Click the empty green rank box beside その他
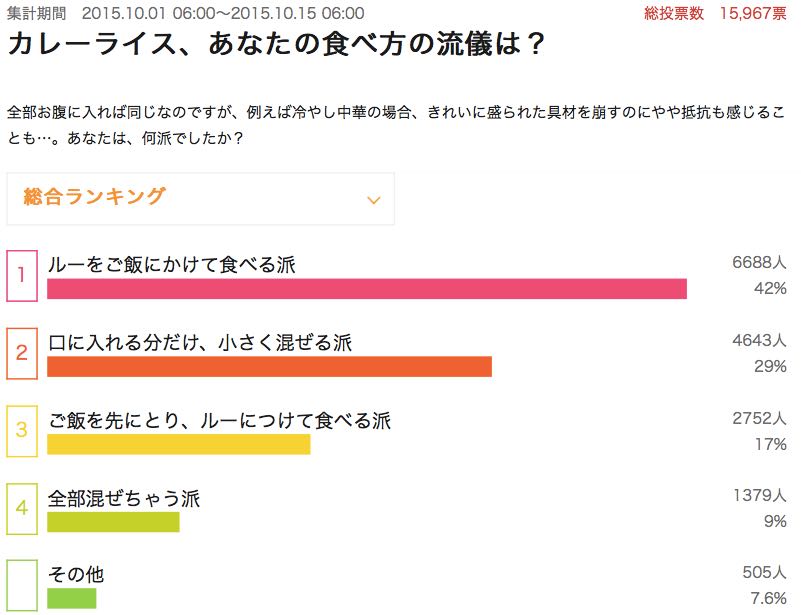 (22, 586)
